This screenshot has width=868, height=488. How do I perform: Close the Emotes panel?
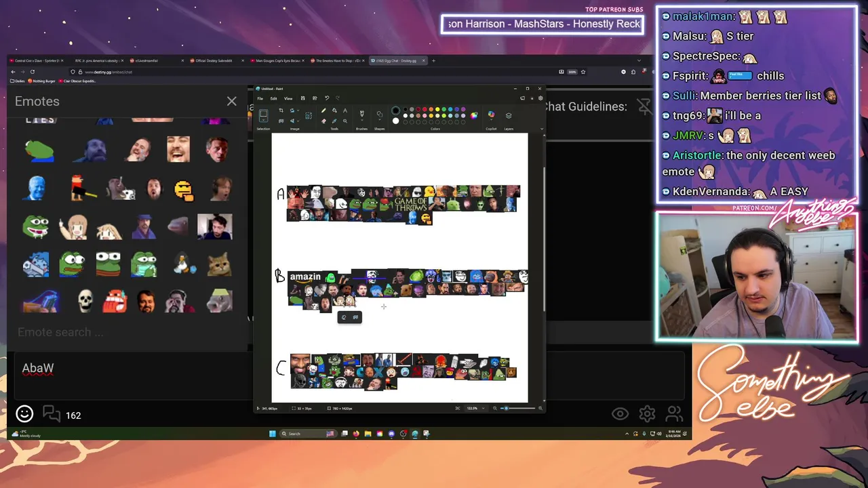[232, 101]
